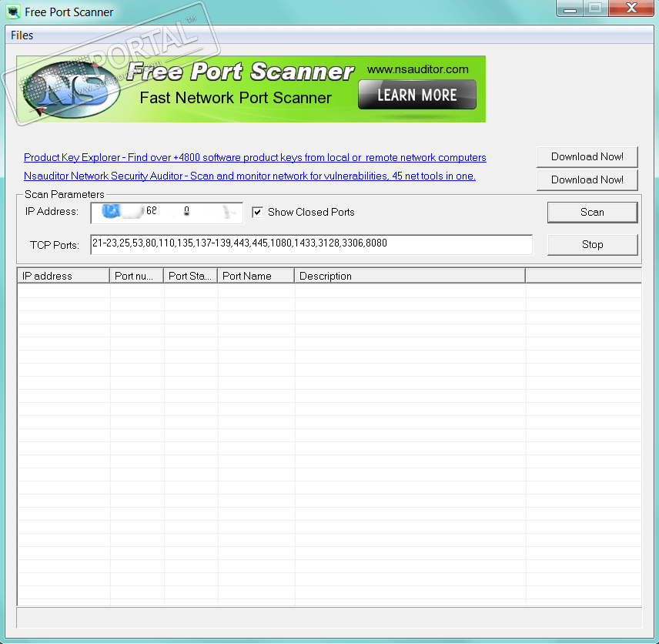The height and width of the screenshot is (644, 659).
Task: Click Download Now beside Product Key Explorer
Action: (x=587, y=157)
